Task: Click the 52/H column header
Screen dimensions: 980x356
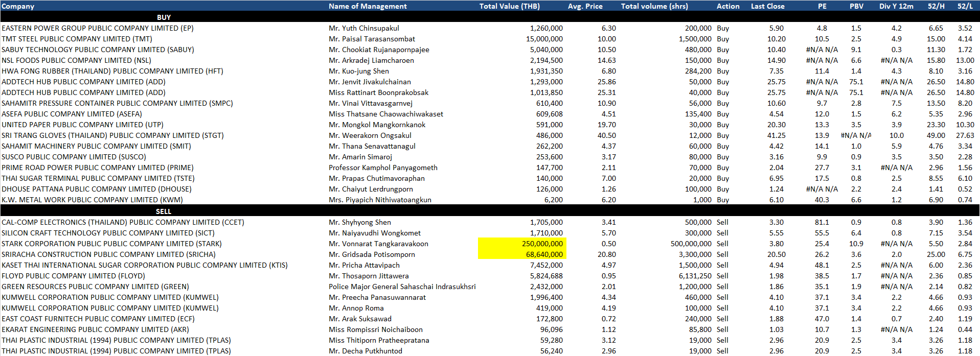Action: 936,6
